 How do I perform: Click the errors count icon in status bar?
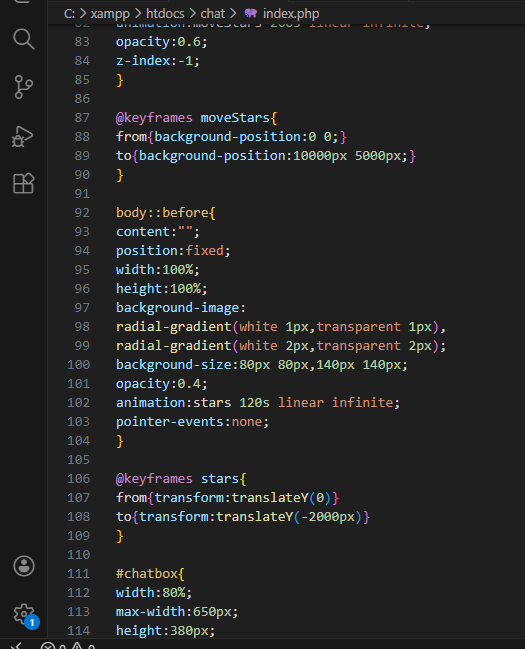pyautogui.click(x=48, y=646)
